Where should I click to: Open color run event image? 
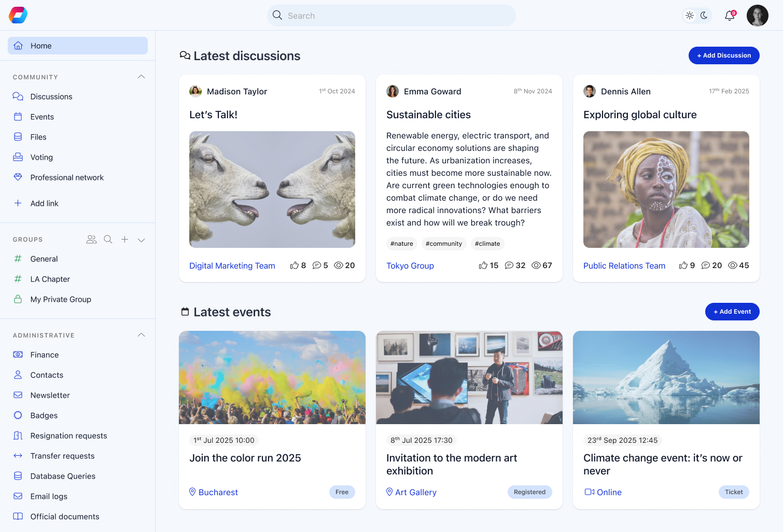tap(272, 377)
